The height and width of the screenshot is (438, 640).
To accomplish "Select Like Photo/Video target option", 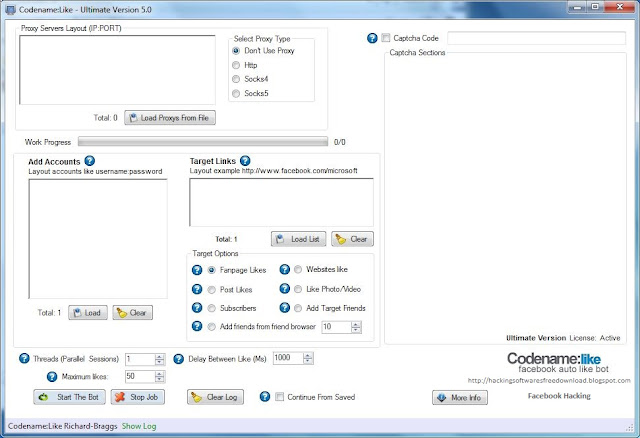I will [298, 289].
